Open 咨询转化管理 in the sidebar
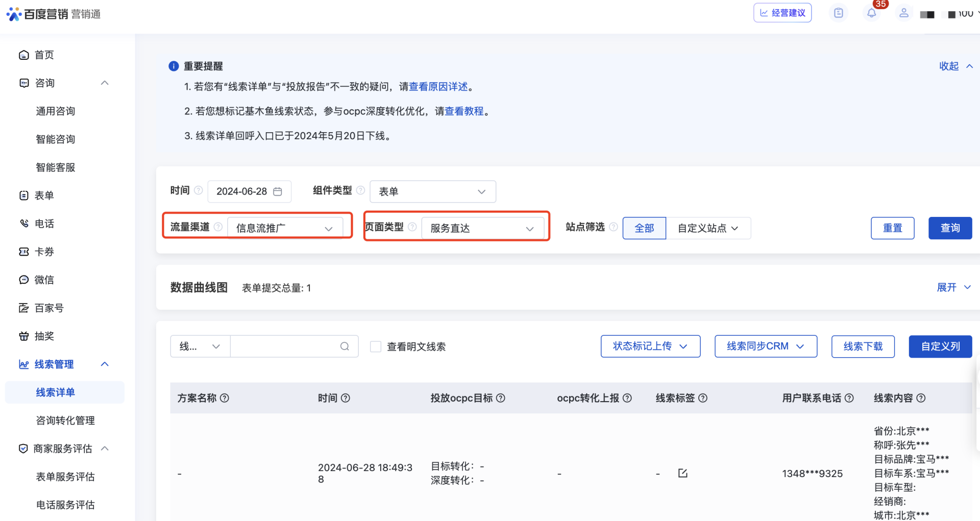 65,420
